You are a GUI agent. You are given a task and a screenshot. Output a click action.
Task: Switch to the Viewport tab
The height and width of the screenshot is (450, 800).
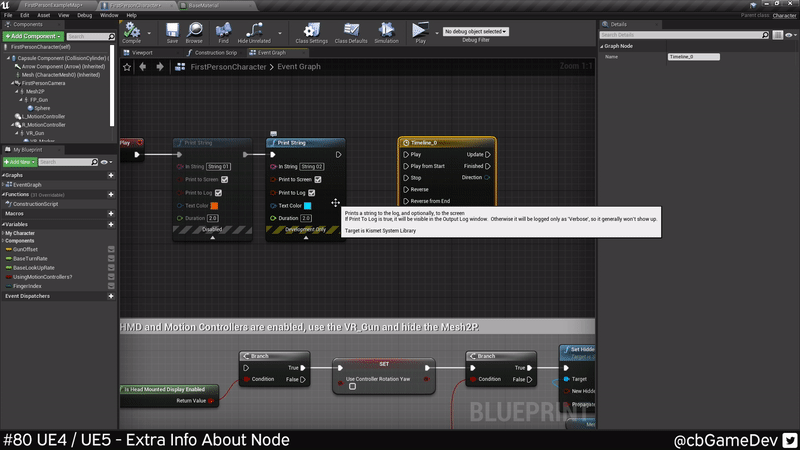[142, 52]
